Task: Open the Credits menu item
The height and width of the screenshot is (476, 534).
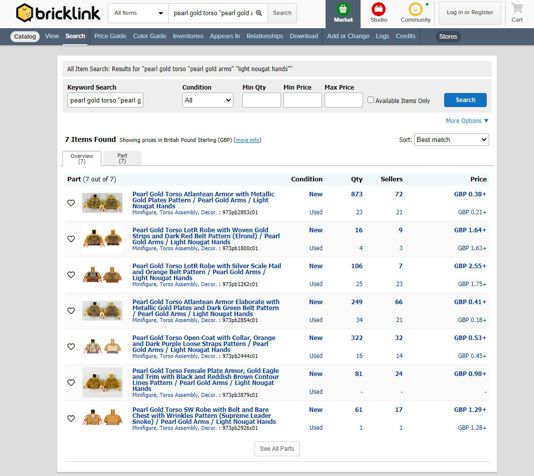Action: click(405, 36)
